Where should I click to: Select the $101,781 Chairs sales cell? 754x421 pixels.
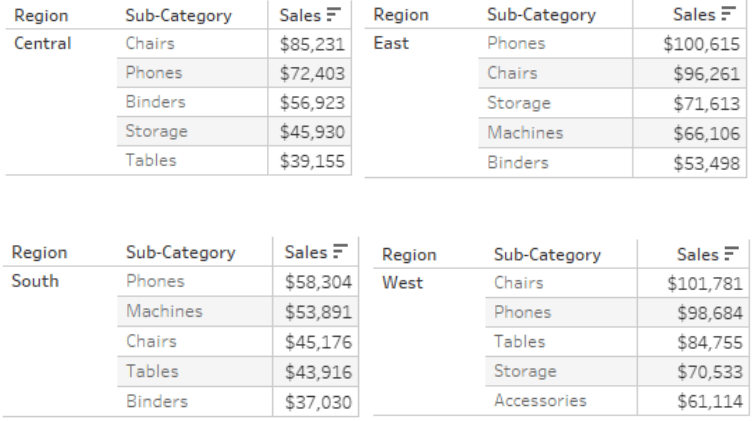tap(705, 284)
